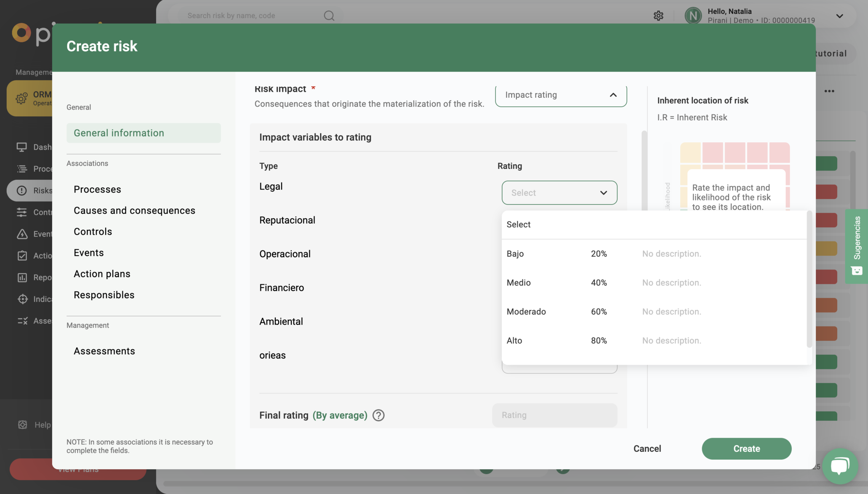
Task: Click the help icon beside Final rating
Action: click(x=378, y=415)
